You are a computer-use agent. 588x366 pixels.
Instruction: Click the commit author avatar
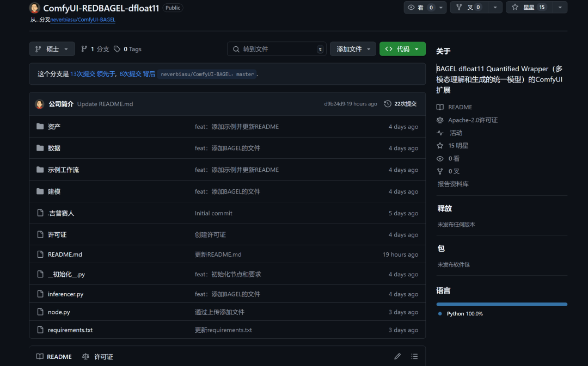[x=40, y=104]
